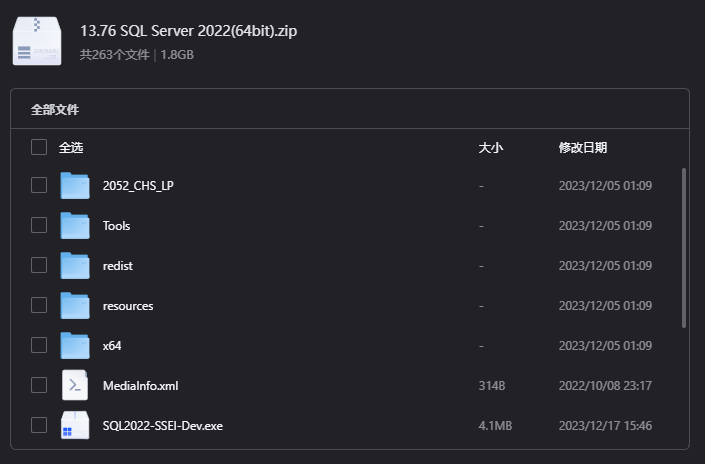Click the SQL2022-SSEI-Dev.exe file icon

coord(75,425)
